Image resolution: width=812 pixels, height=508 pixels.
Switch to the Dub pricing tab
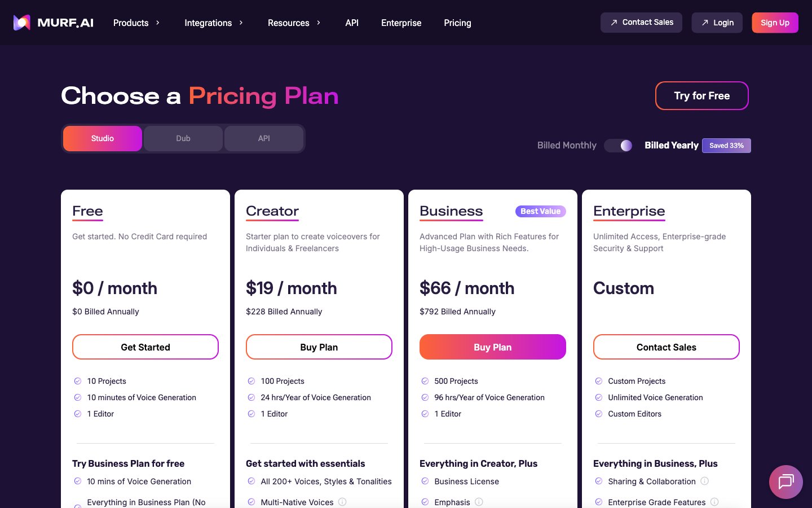(183, 138)
